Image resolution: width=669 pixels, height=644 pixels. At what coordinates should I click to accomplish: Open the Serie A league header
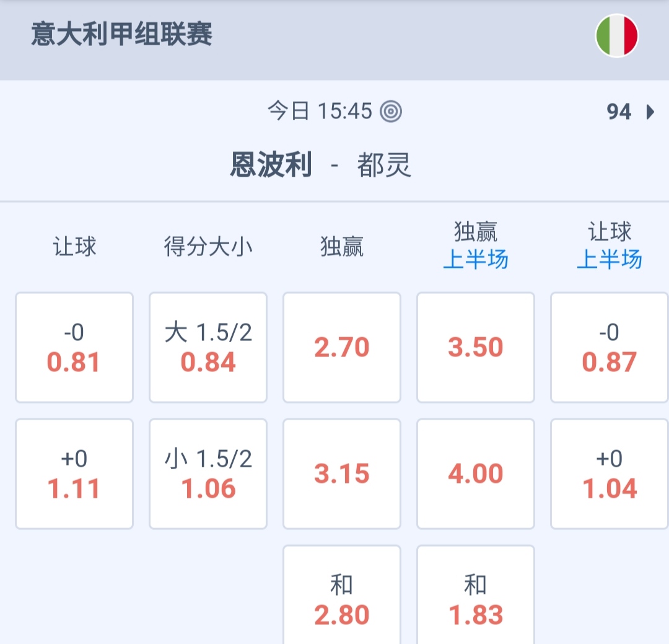(x=122, y=35)
